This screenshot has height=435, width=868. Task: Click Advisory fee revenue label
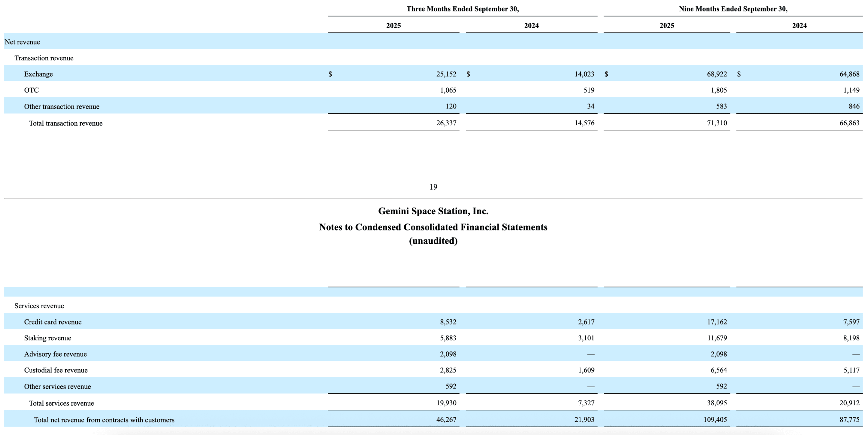pos(55,354)
